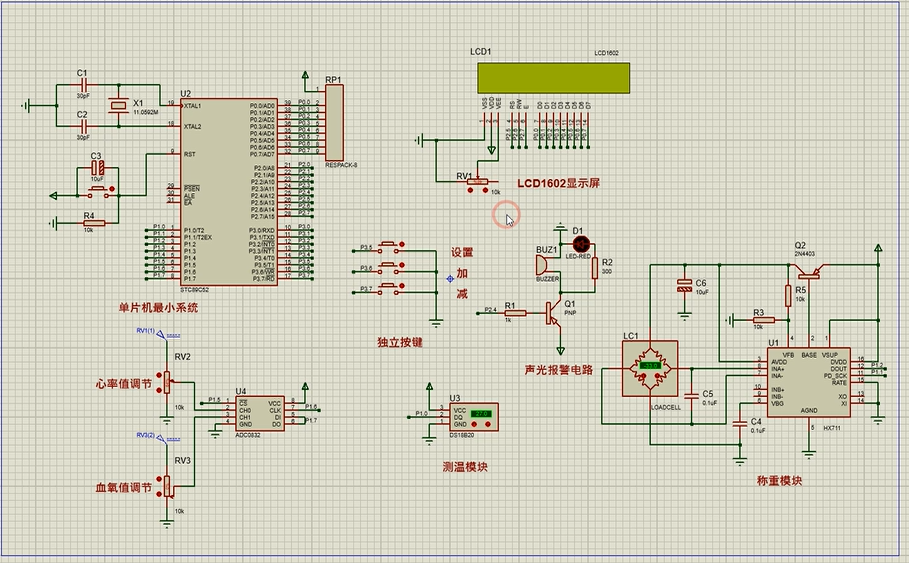Select the ADC0832 converter chip U4
This screenshot has width=909, height=563.
click(x=259, y=413)
